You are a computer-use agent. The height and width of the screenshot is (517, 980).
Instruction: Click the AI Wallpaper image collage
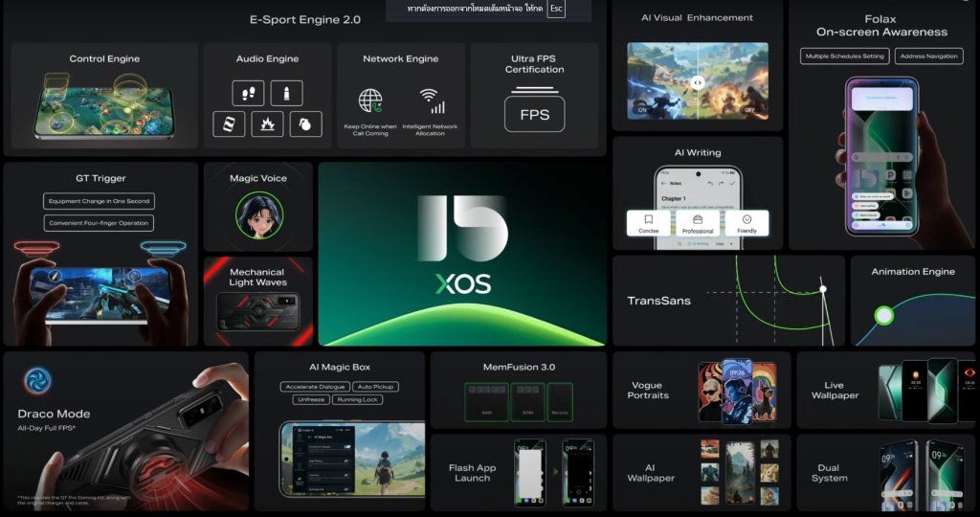point(740,472)
